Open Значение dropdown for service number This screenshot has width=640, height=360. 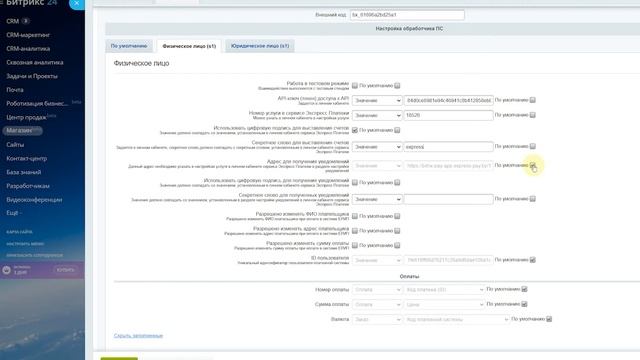tap(377, 116)
